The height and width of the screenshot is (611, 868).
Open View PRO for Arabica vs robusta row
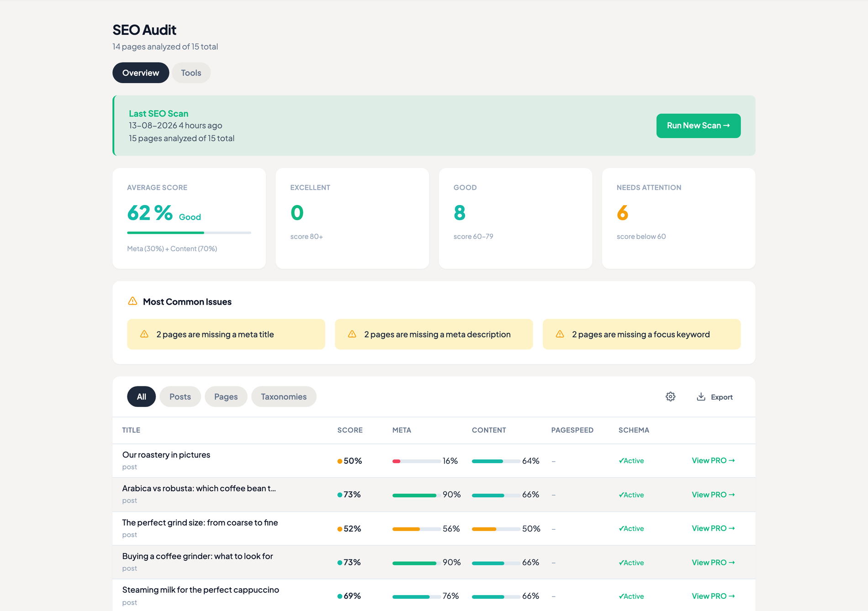tap(713, 495)
